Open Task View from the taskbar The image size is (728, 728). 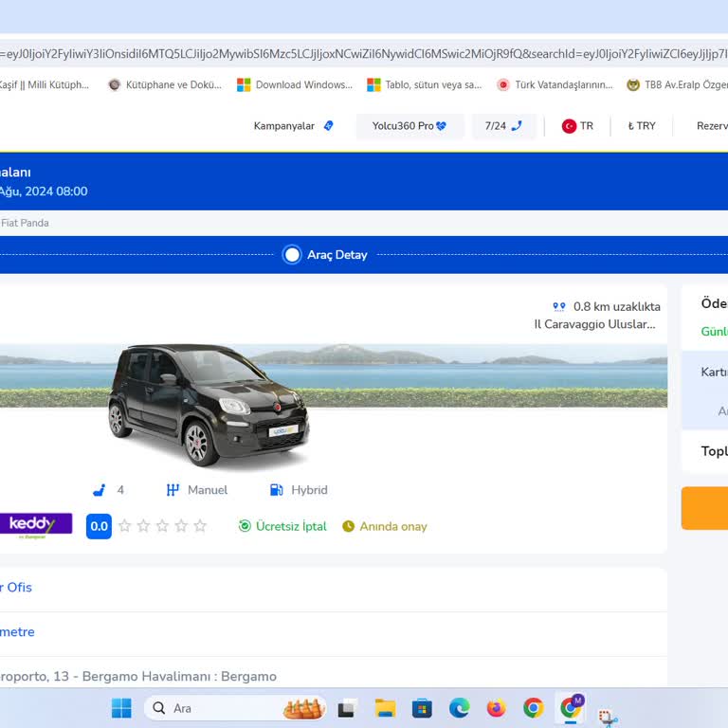pyautogui.click(x=347, y=708)
